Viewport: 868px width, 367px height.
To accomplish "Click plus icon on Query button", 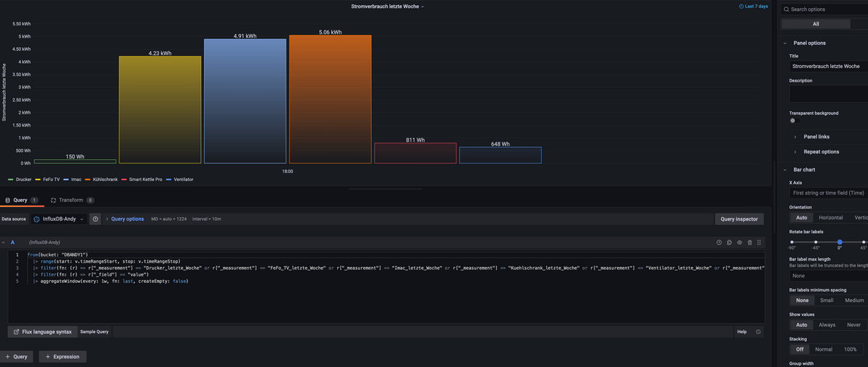I will pos(7,356).
